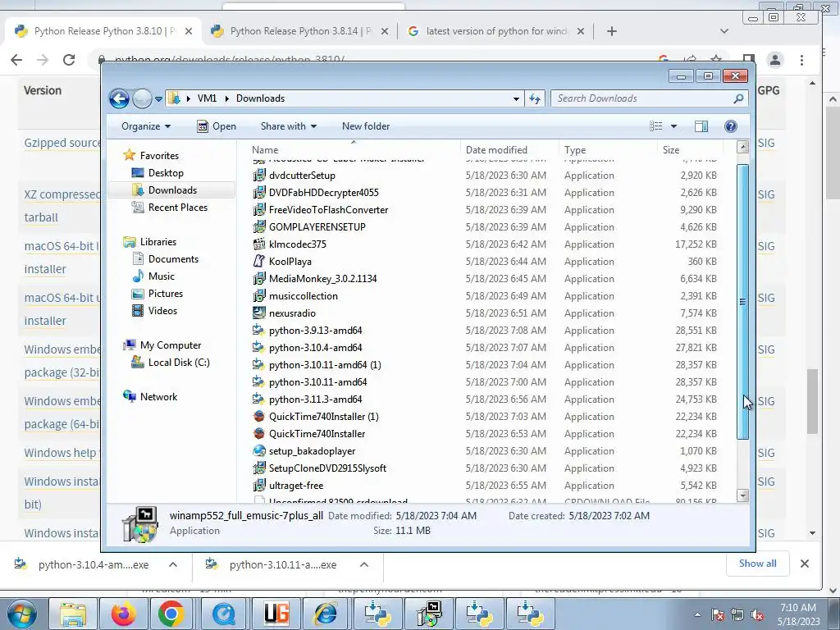The image size is (840, 630).
Task: Close the Python 3.8.14 tab
Action: [385, 32]
